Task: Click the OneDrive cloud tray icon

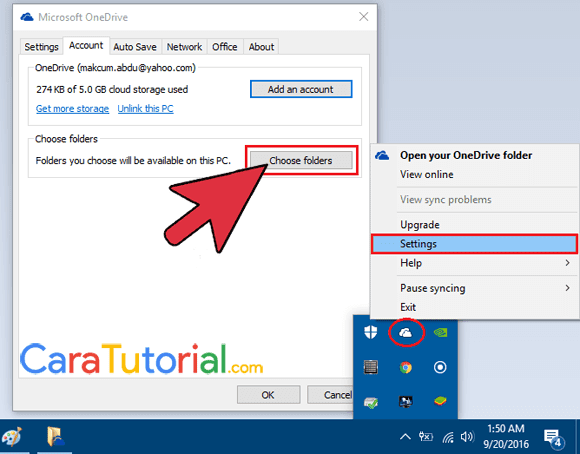Action: (x=405, y=333)
